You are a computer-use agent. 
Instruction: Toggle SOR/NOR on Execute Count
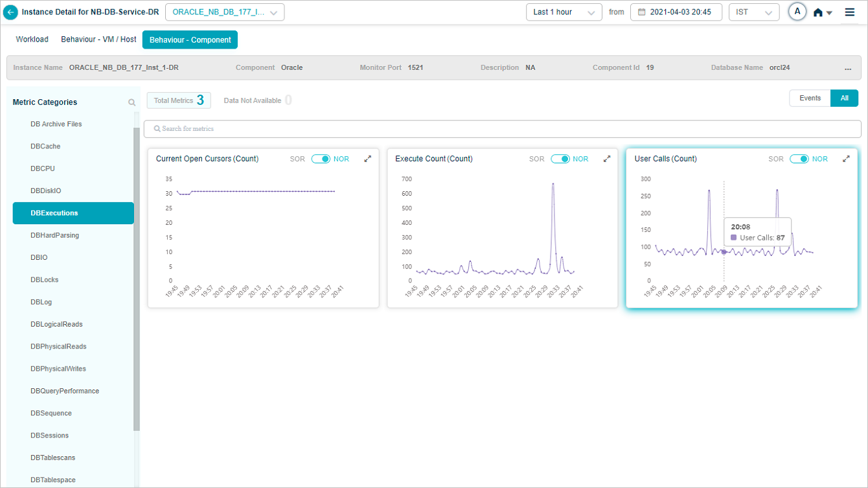pyautogui.click(x=560, y=159)
